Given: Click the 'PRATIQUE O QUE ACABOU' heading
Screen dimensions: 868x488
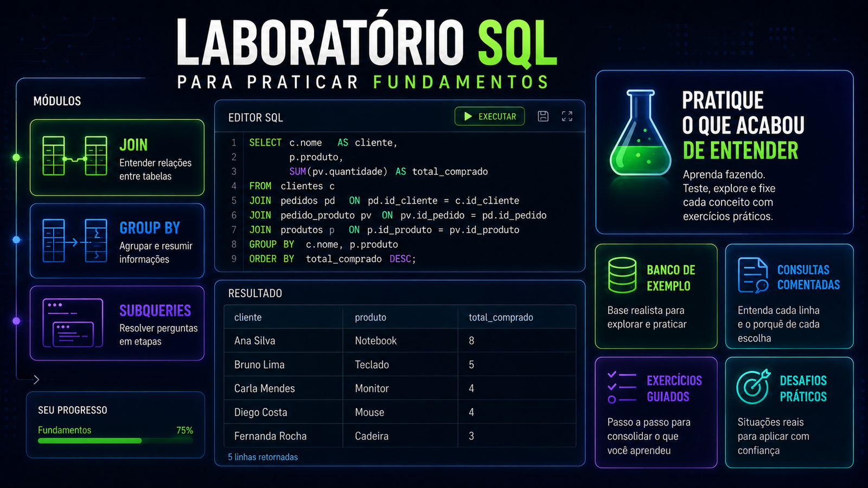Looking at the screenshot, I should (x=743, y=113).
